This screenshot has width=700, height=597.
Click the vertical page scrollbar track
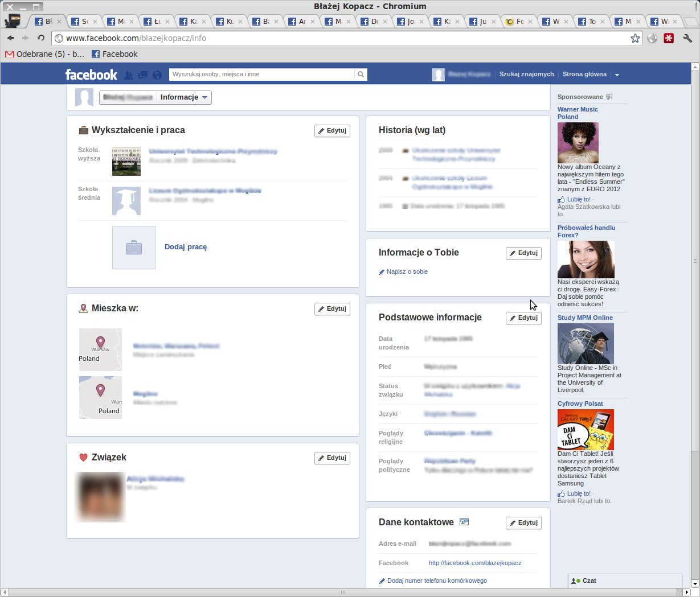[694, 324]
